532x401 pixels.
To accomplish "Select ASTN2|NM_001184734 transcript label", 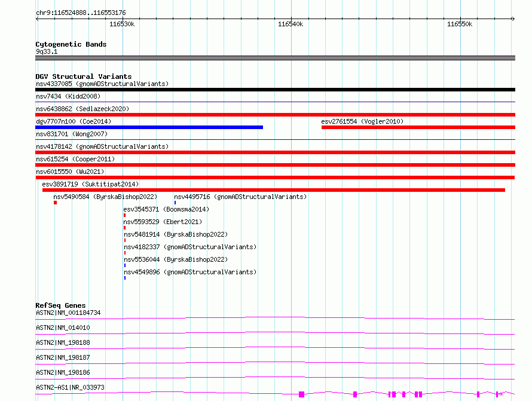I will coord(68,313).
